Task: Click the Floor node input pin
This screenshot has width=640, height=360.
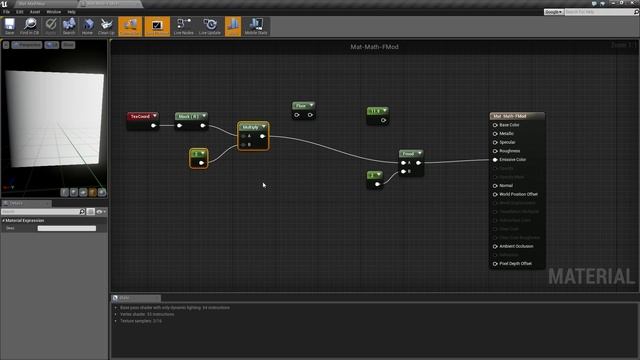Action: [x=297, y=115]
